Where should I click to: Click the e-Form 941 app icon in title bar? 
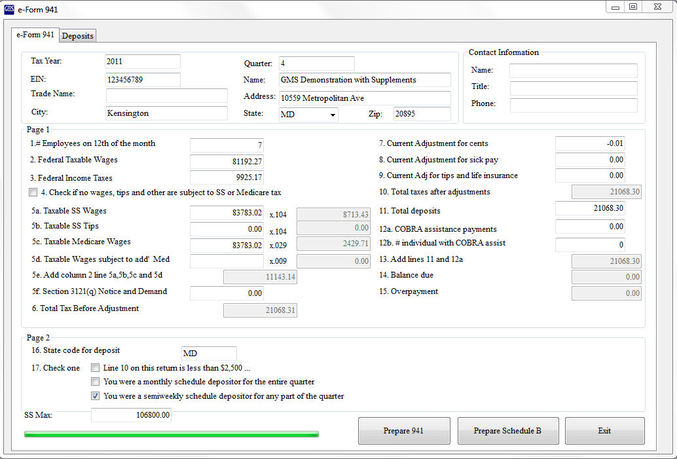point(9,9)
